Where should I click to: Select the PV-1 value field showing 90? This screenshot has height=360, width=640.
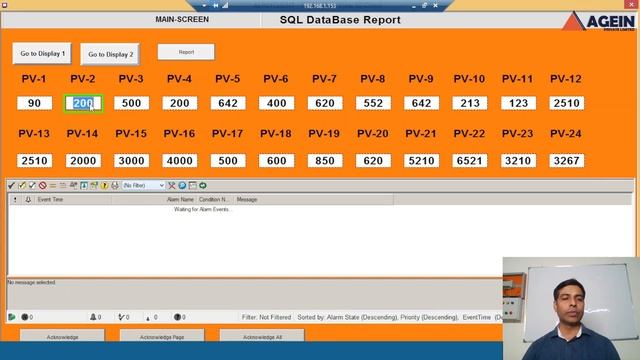point(34,103)
